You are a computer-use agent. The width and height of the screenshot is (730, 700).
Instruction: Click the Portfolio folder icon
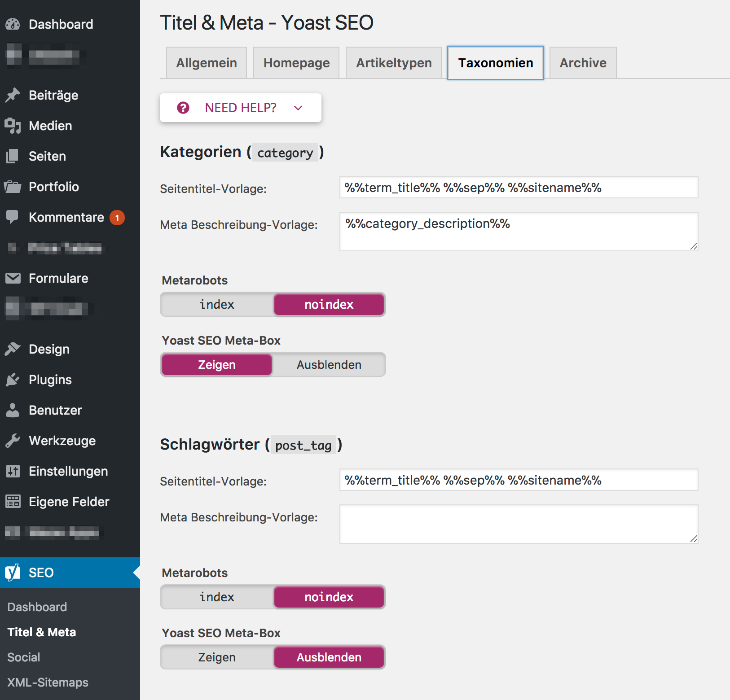13,187
